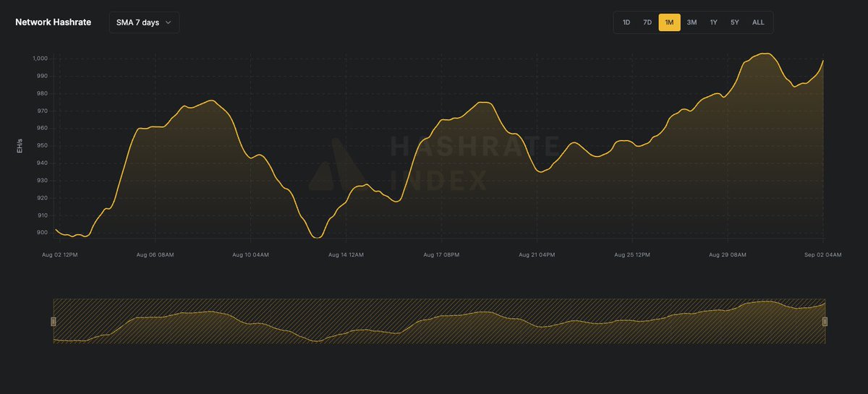Select the 7D time range
The width and height of the screenshot is (868, 394).
(647, 22)
